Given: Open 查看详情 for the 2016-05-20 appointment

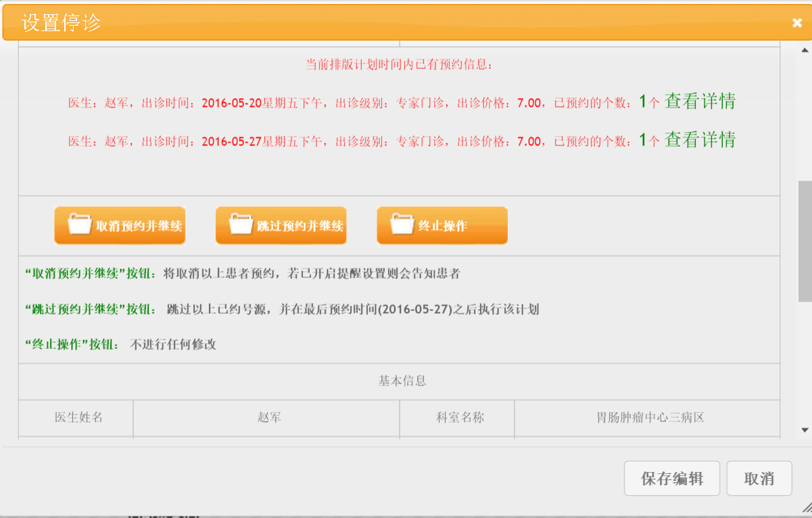Looking at the screenshot, I should 700,101.
